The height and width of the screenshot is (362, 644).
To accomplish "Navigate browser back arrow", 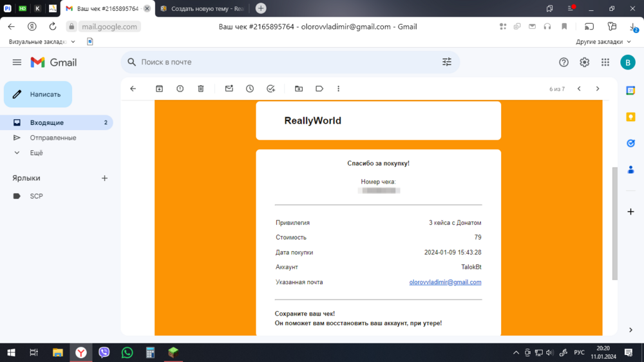I will click(x=11, y=26).
